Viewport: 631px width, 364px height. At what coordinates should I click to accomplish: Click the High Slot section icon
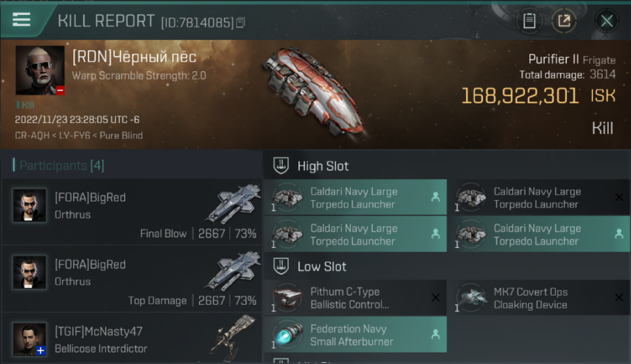click(282, 165)
